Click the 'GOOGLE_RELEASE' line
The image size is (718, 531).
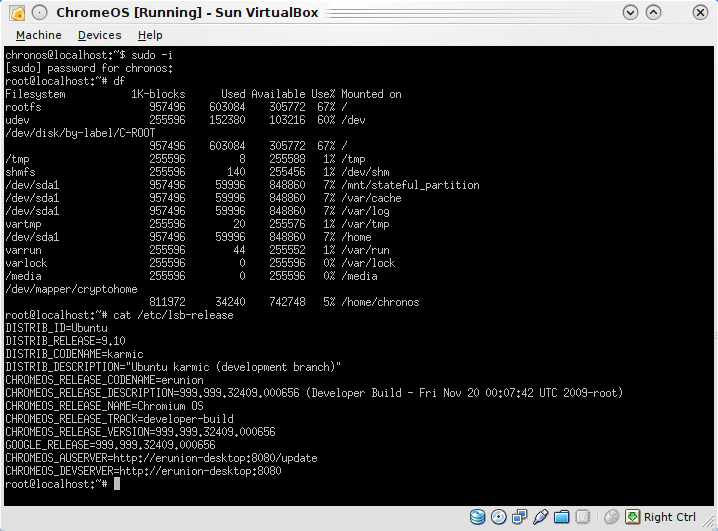point(110,445)
